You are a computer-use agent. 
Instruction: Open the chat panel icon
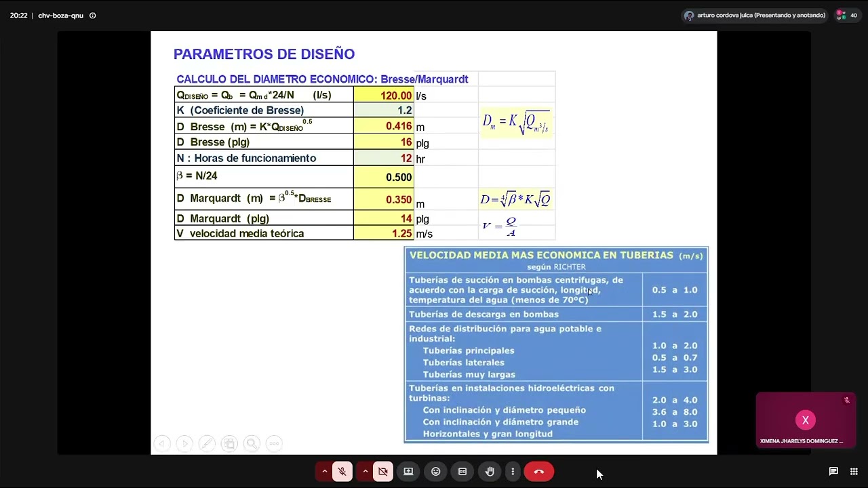coord(833,472)
